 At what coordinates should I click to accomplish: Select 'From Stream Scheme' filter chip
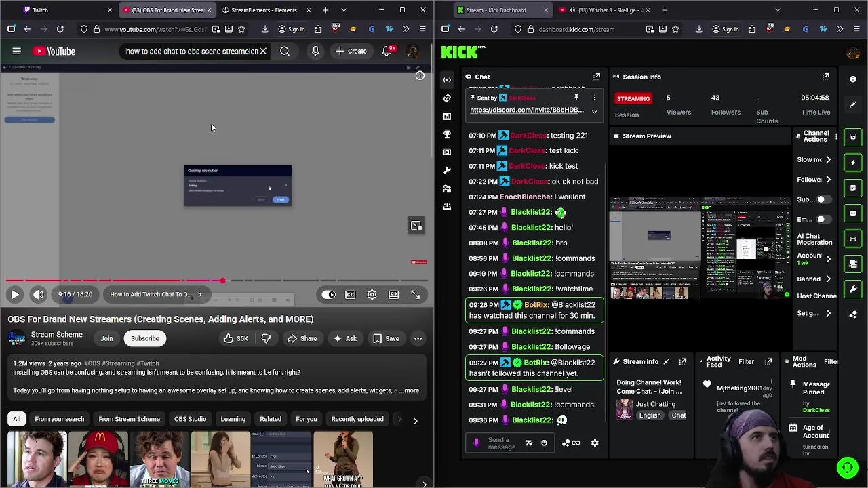coord(129,419)
